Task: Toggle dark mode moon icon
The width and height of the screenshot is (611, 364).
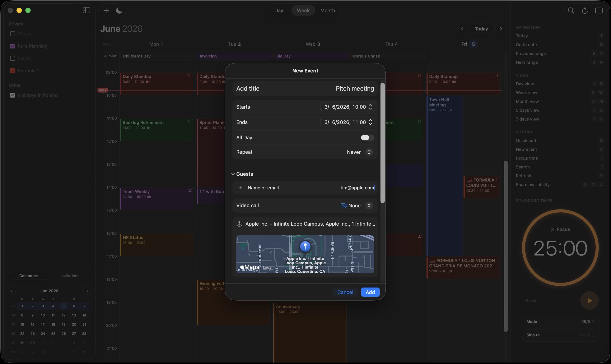Action: (119, 10)
